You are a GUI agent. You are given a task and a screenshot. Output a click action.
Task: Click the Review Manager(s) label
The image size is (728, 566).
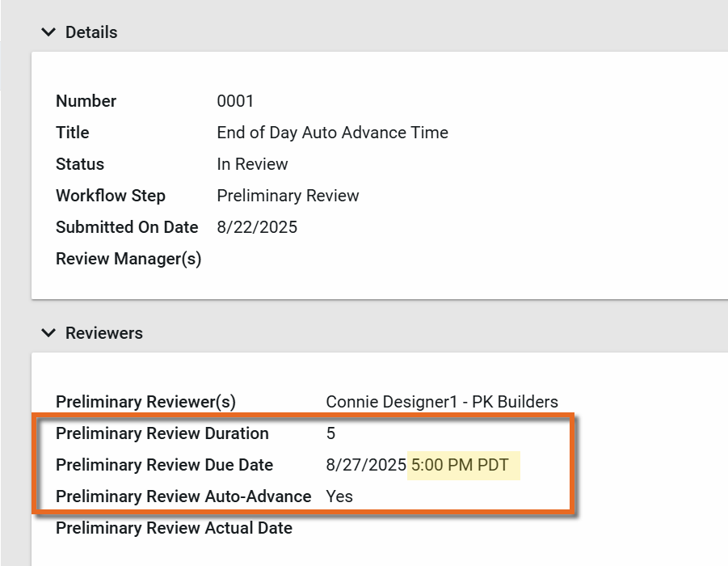click(x=128, y=259)
